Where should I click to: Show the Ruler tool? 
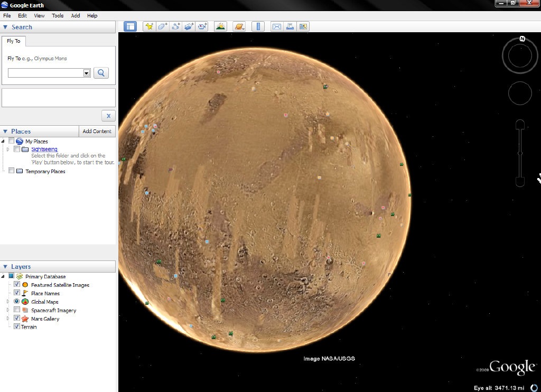[258, 26]
